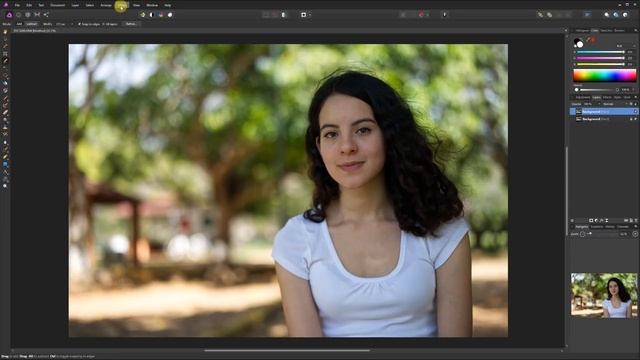Select the top Background layer row
The image size is (640, 360).
click(606, 111)
